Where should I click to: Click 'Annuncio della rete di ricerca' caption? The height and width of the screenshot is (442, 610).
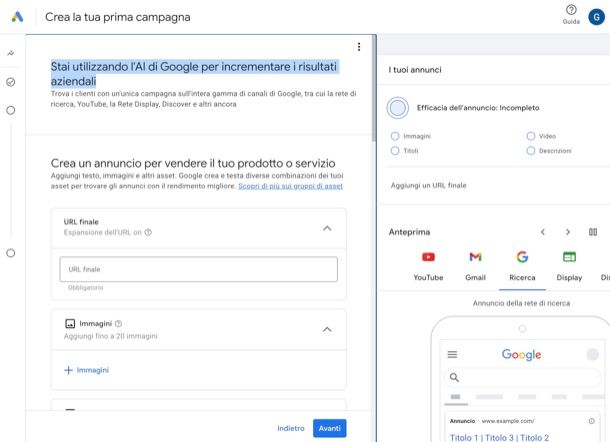click(x=521, y=303)
